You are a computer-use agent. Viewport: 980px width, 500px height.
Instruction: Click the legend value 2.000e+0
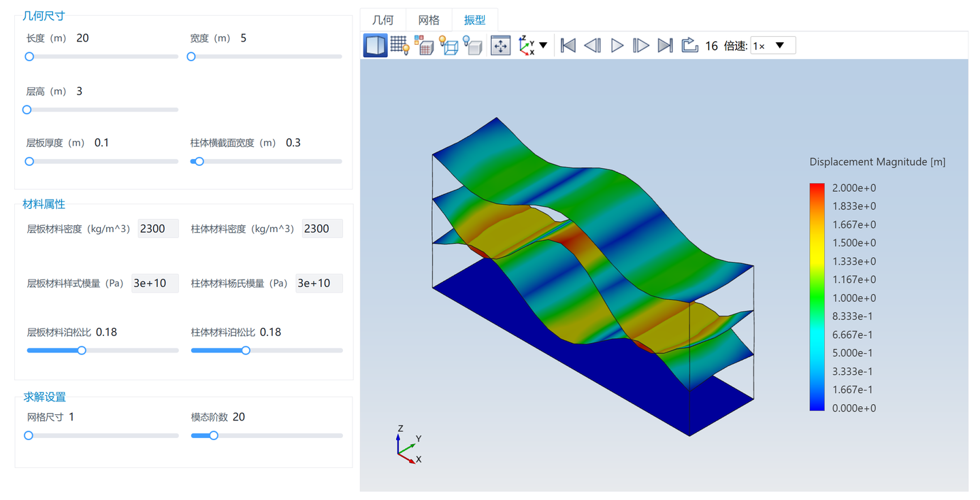point(854,188)
